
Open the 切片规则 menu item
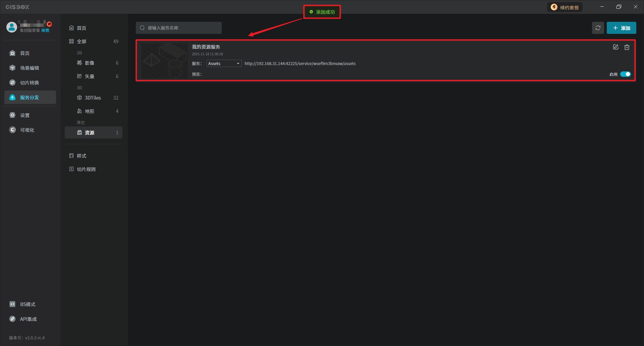[86, 169]
